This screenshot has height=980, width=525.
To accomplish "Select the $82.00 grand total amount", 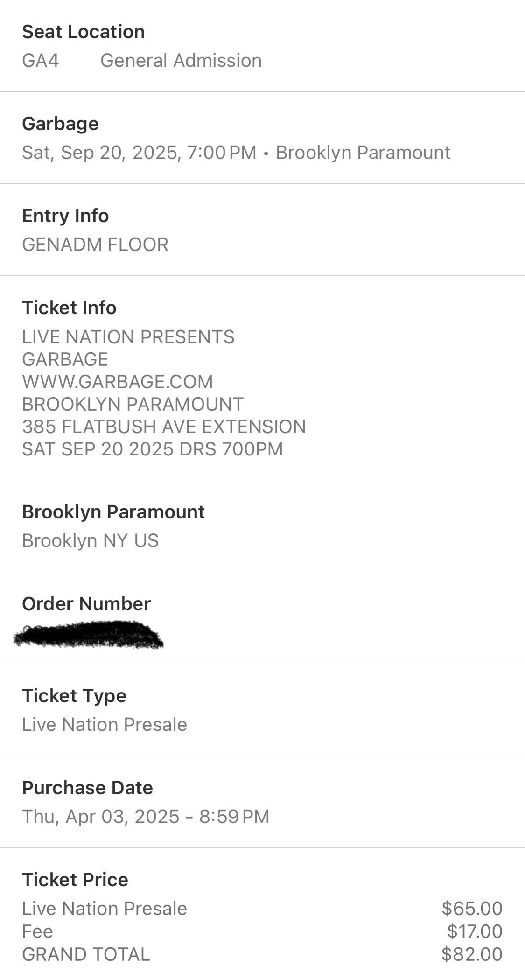I will pyautogui.click(x=472, y=954).
